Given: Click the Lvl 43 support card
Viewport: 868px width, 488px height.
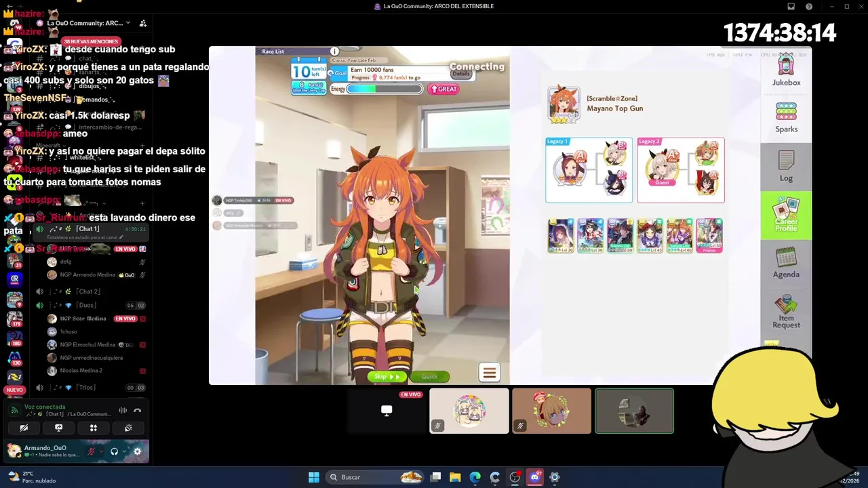Looking at the screenshot, I should pyautogui.click(x=650, y=236).
